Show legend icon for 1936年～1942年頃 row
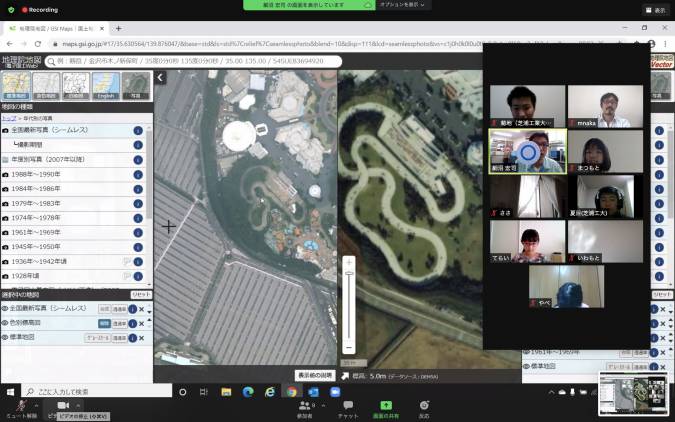The image size is (675, 422). coord(127,261)
